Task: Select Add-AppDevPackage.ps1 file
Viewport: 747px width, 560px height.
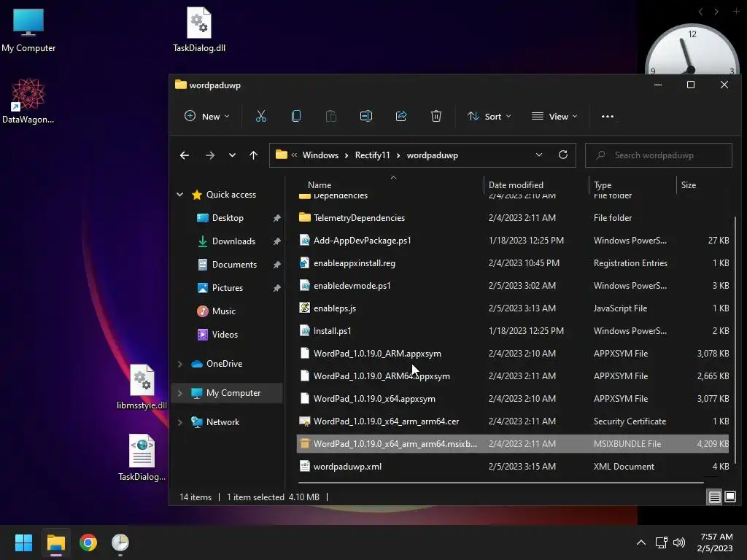Action: pos(513,241)
